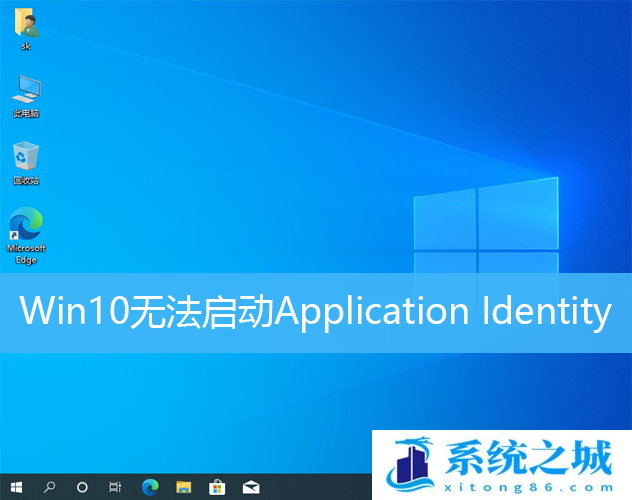Launch Edge from the taskbar

coord(150,487)
